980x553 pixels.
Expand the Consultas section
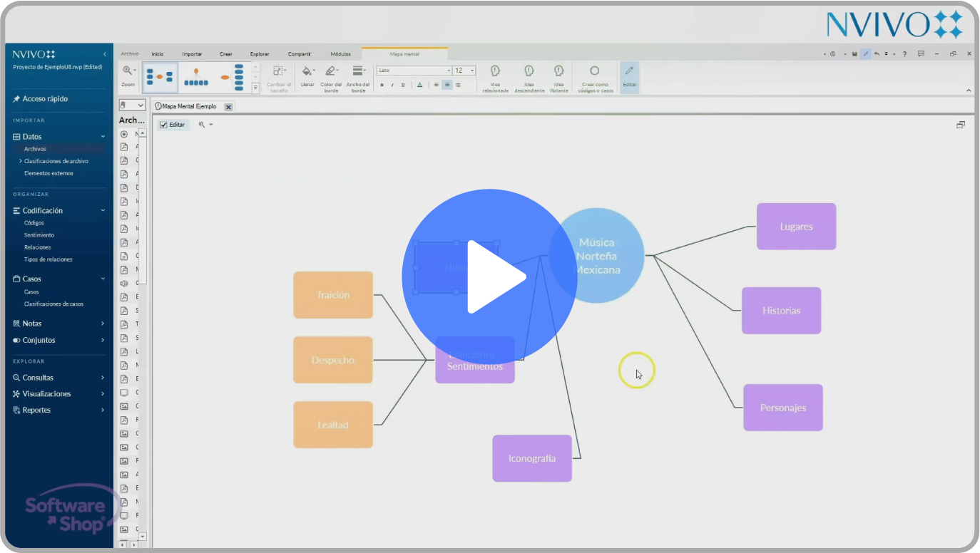(103, 378)
